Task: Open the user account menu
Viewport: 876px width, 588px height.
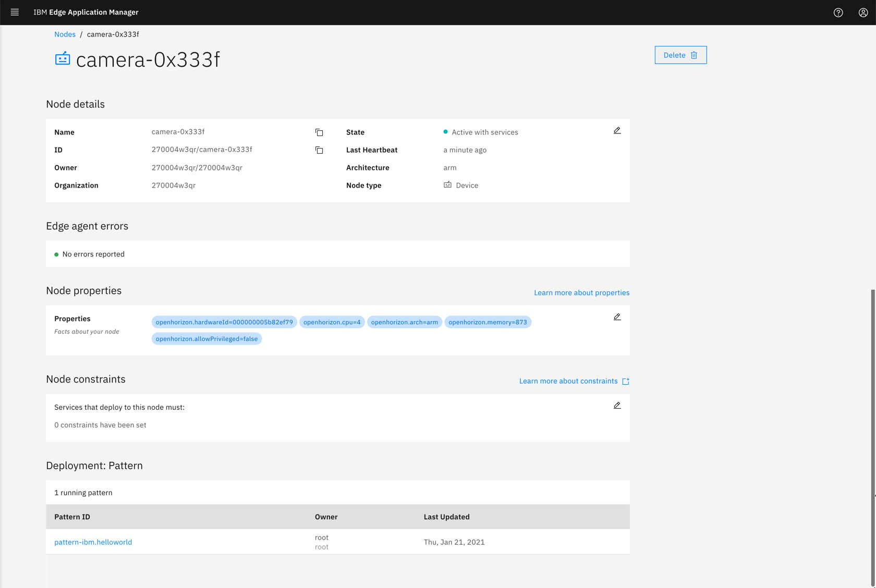Action: pyautogui.click(x=863, y=12)
